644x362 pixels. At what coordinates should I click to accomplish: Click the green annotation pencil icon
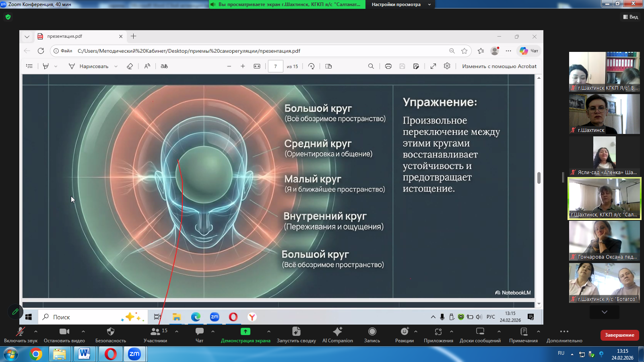[x=15, y=312]
